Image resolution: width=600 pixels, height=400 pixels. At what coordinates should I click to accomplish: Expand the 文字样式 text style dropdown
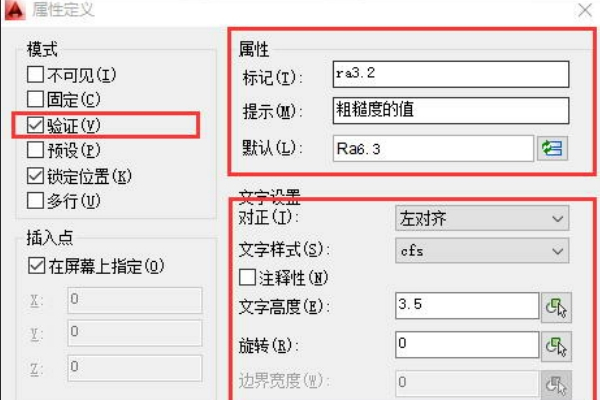(x=482, y=250)
